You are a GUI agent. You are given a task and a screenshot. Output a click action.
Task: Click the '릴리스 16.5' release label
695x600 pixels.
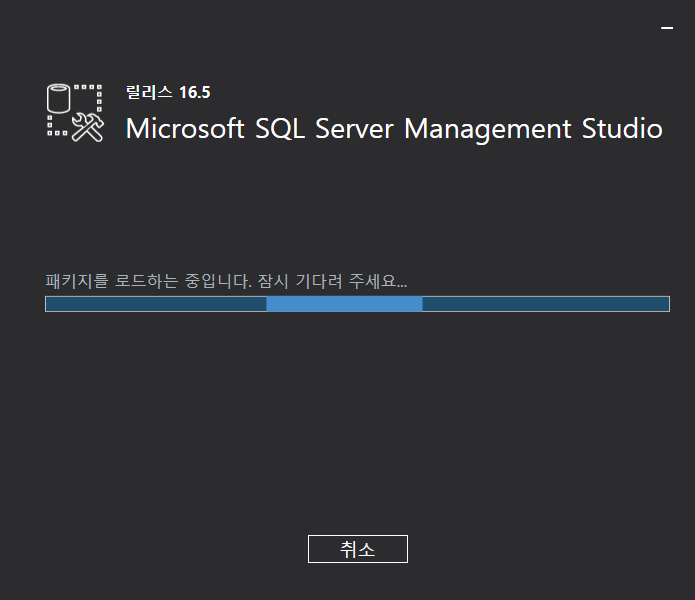click(168, 93)
